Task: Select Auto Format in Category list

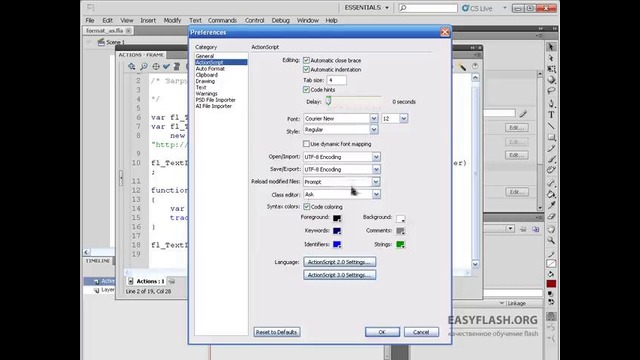Action: (210, 69)
